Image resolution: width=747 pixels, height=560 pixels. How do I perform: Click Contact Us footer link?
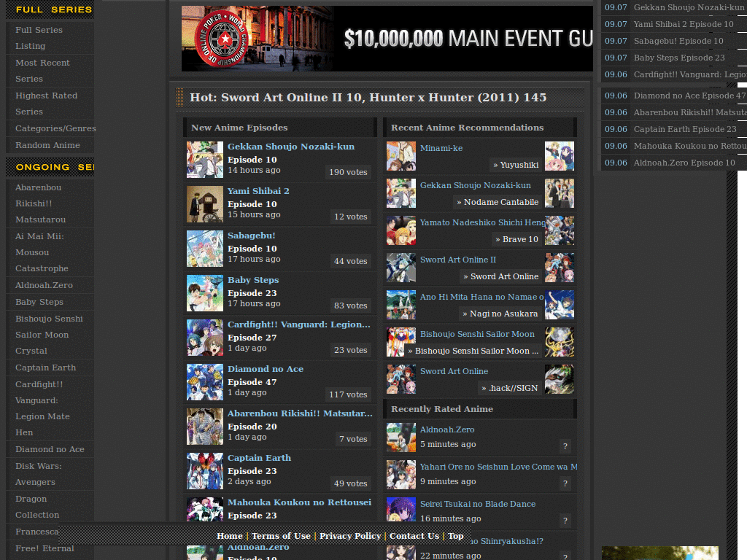[x=414, y=536]
